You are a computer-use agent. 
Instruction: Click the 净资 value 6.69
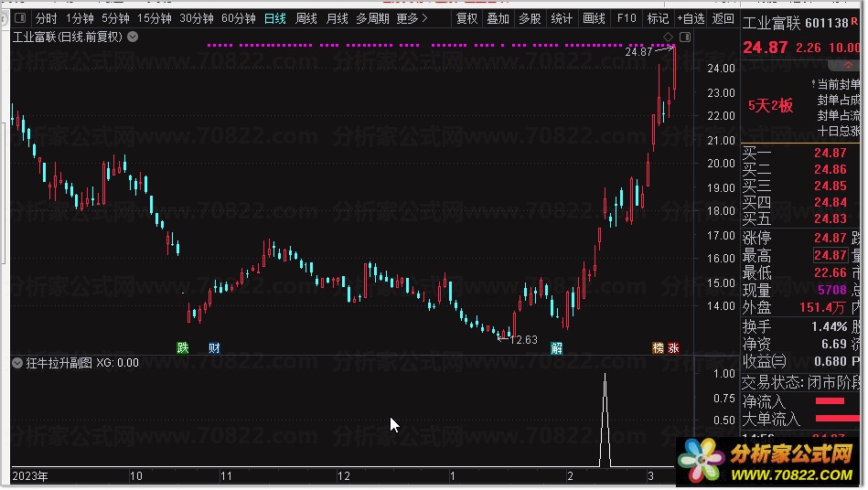(x=833, y=344)
